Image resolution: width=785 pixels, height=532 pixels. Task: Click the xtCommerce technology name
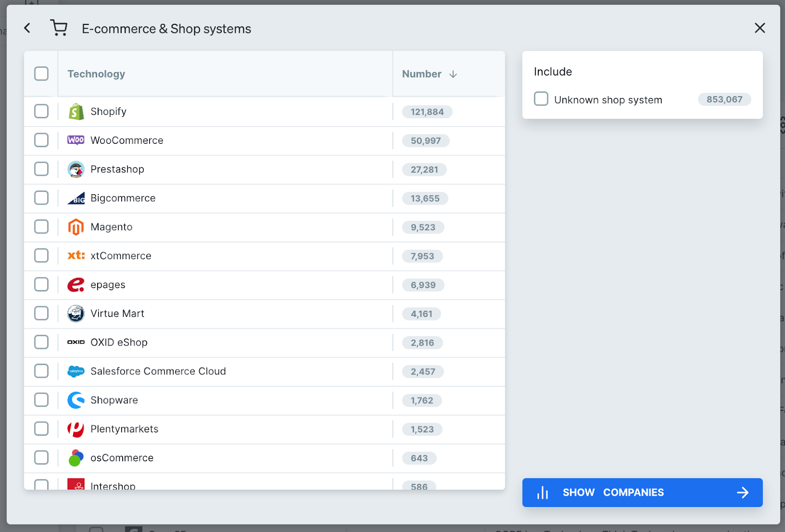point(121,256)
